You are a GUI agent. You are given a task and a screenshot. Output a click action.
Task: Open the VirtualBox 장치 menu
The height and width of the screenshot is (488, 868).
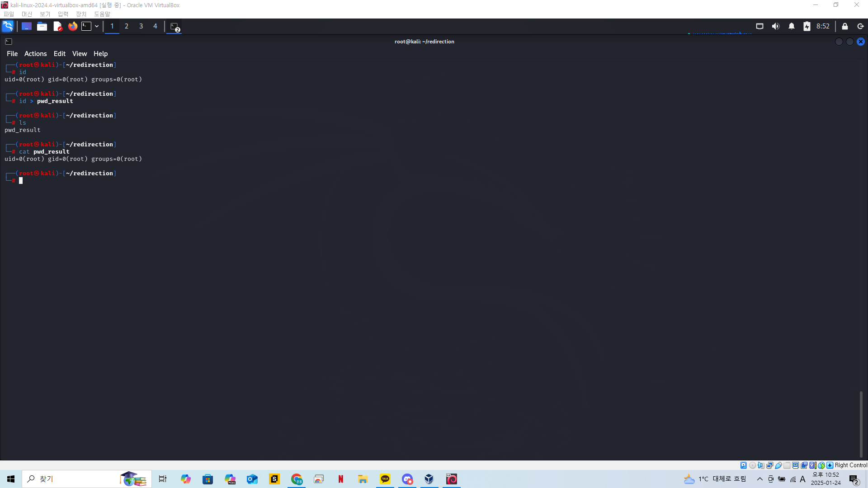click(x=81, y=14)
